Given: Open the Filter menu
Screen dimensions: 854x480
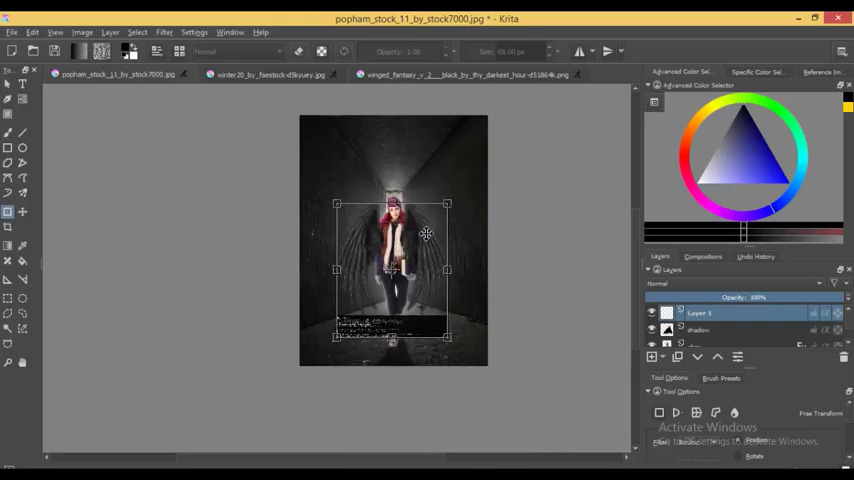Looking at the screenshot, I should (x=164, y=32).
